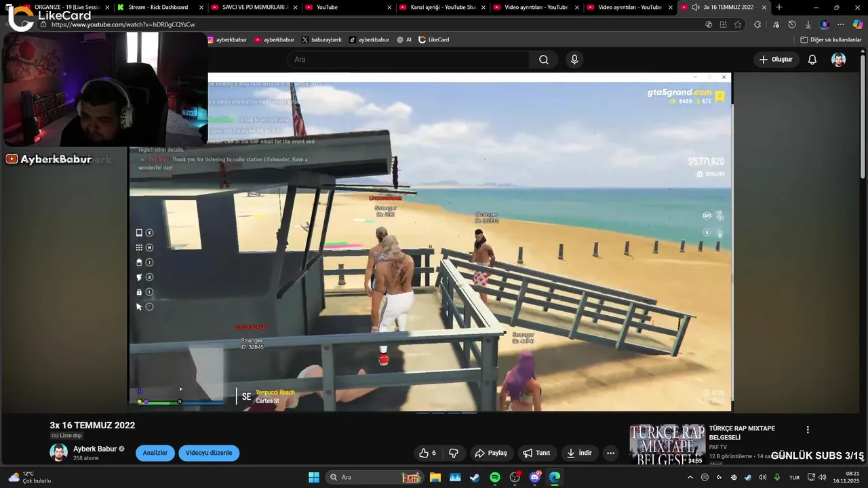Click the Tanıt promote button
Image resolution: width=868 pixels, height=488 pixels.
click(x=538, y=453)
